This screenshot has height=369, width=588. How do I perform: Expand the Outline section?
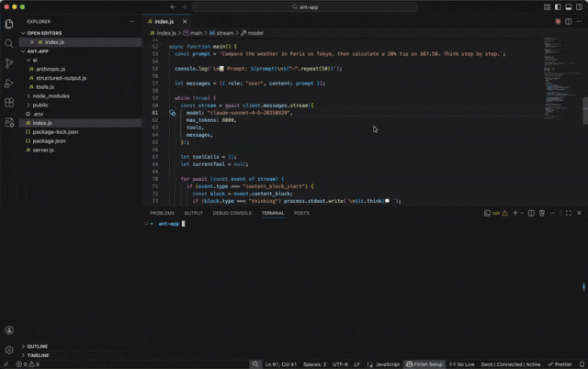(37, 346)
